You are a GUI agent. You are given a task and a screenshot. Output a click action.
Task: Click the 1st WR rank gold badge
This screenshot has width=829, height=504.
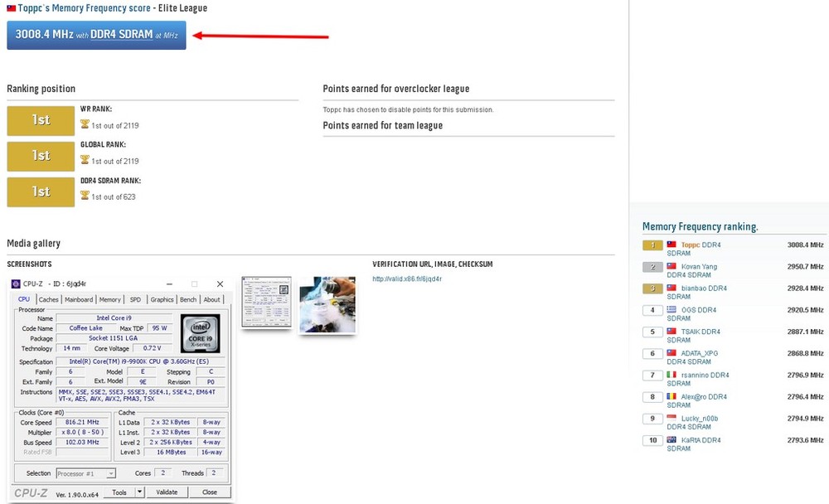pyautogui.click(x=41, y=120)
